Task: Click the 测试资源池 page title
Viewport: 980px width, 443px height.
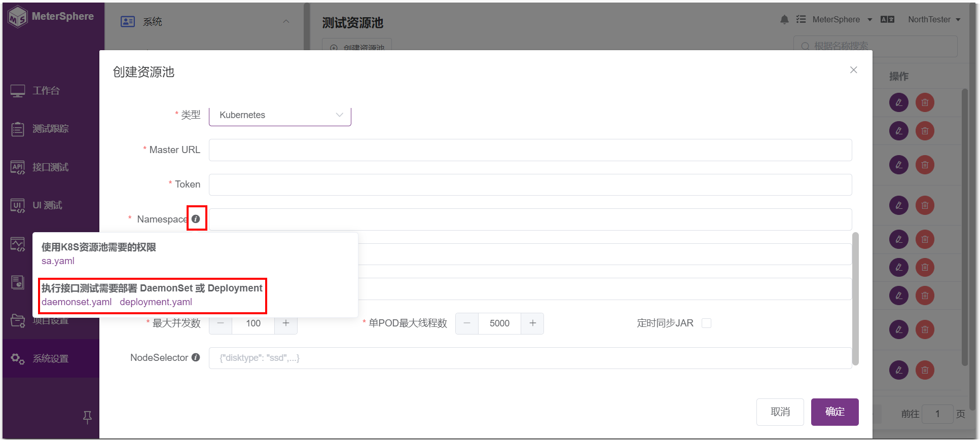Action: (353, 23)
